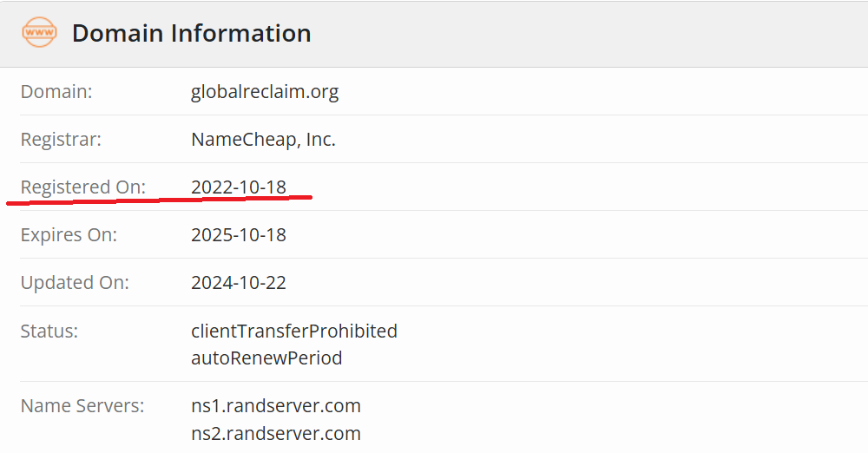
Task: Click the autoRenewPeriod status
Action: click(266, 358)
